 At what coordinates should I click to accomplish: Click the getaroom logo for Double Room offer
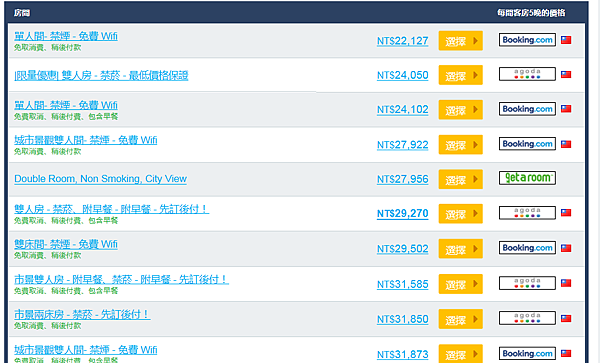527,178
